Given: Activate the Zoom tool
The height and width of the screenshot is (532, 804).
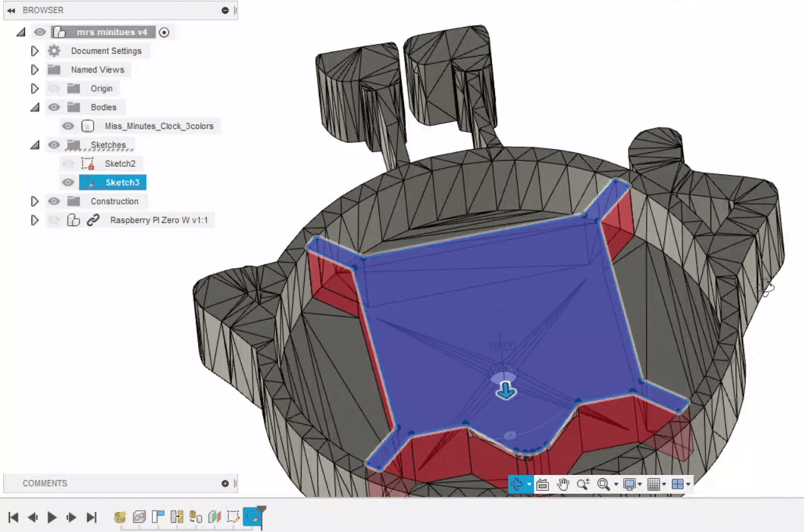Looking at the screenshot, I should 583,484.
